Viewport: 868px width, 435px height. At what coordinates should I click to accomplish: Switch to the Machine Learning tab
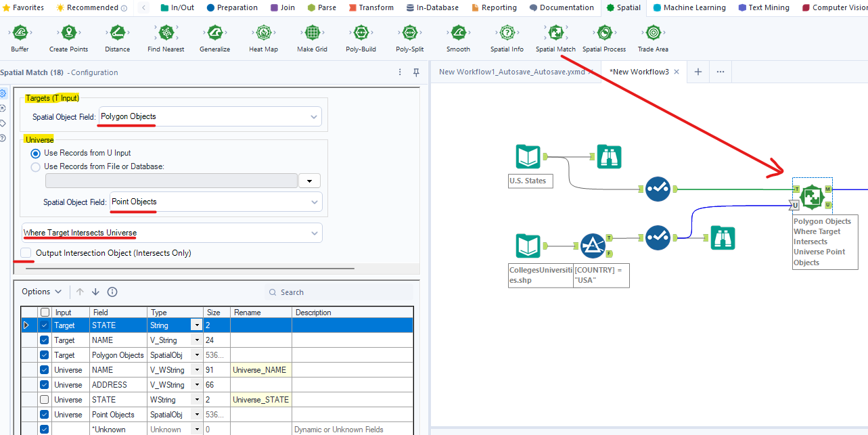[689, 7]
